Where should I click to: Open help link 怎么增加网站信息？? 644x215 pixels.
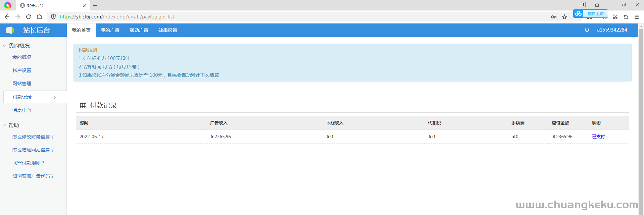33,150
